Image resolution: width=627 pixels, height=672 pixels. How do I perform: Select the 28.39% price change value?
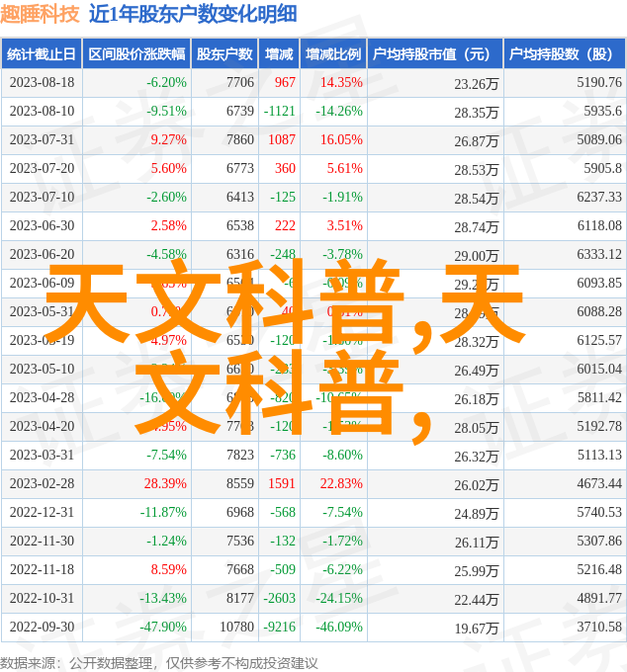[x=165, y=484]
